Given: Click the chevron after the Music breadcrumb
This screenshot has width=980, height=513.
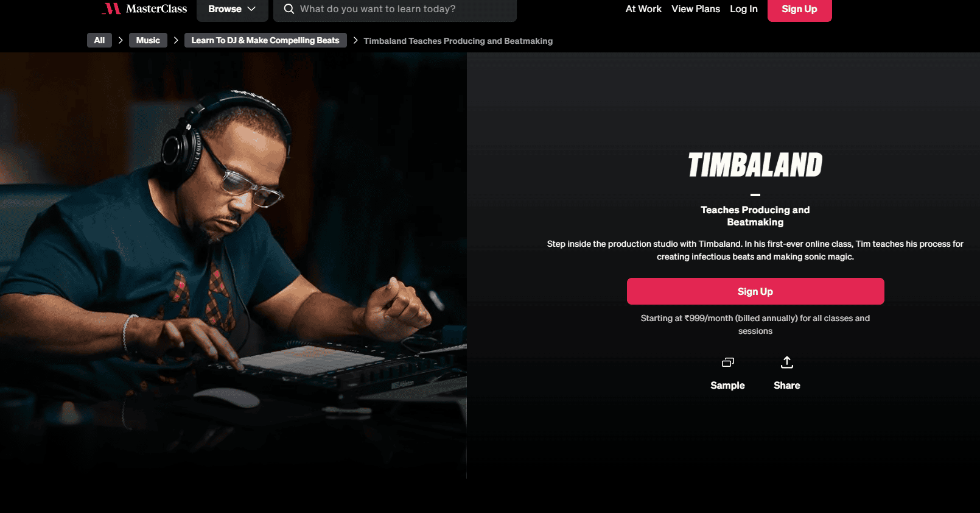Looking at the screenshot, I should (x=176, y=40).
